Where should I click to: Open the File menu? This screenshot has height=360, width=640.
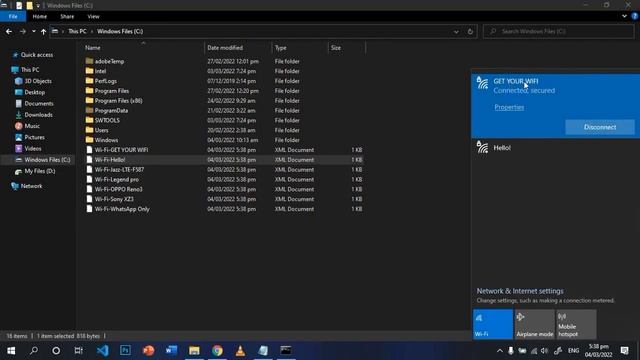pos(13,16)
